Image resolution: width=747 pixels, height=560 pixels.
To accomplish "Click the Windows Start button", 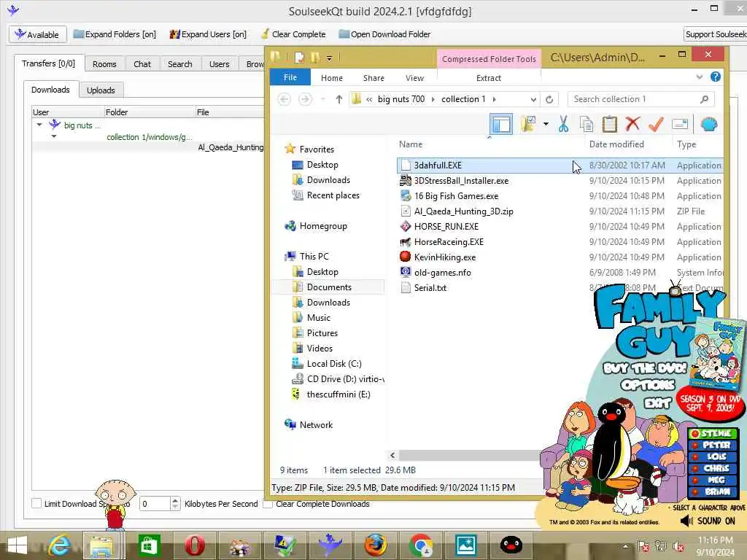I will coord(18,545).
